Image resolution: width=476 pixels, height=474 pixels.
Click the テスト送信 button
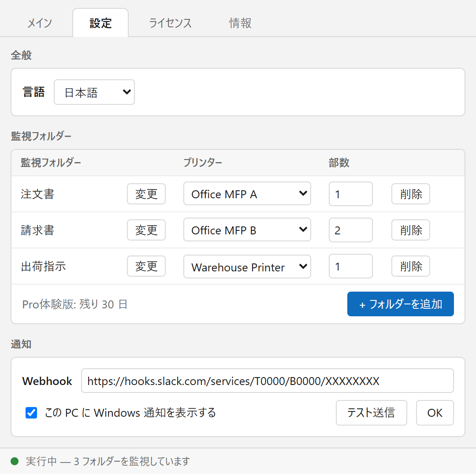[x=371, y=413]
